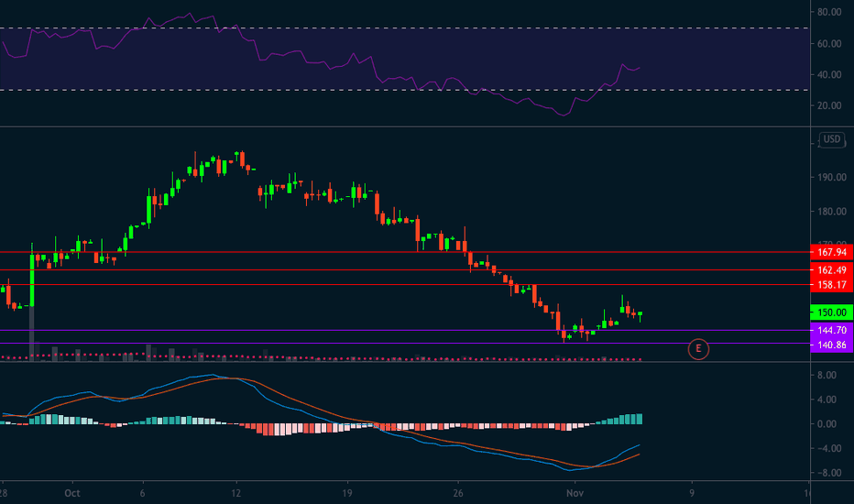Click the 12 date label on time axis

(235, 493)
